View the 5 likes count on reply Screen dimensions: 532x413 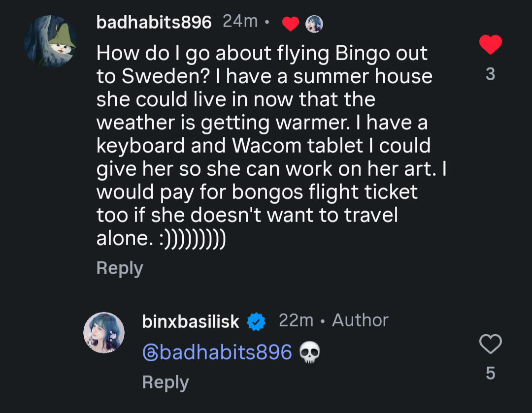coord(490,373)
